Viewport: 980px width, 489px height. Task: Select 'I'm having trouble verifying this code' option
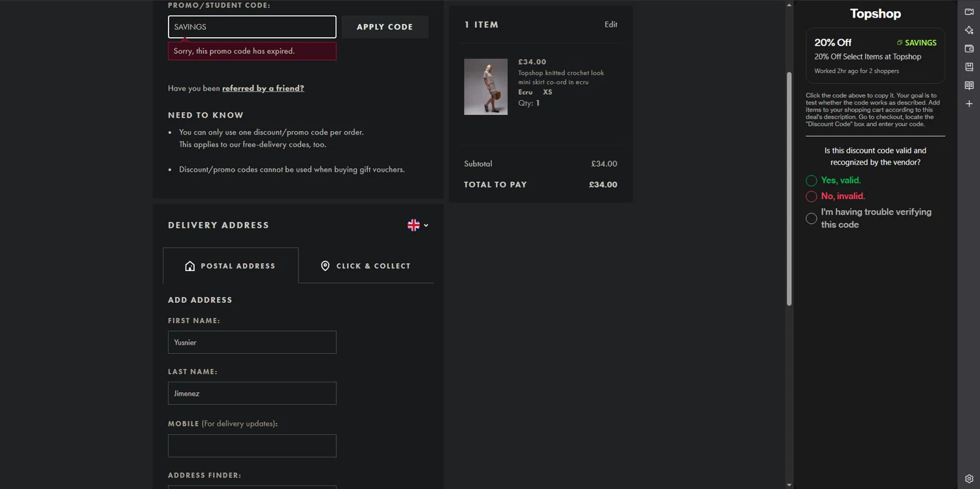coord(811,219)
